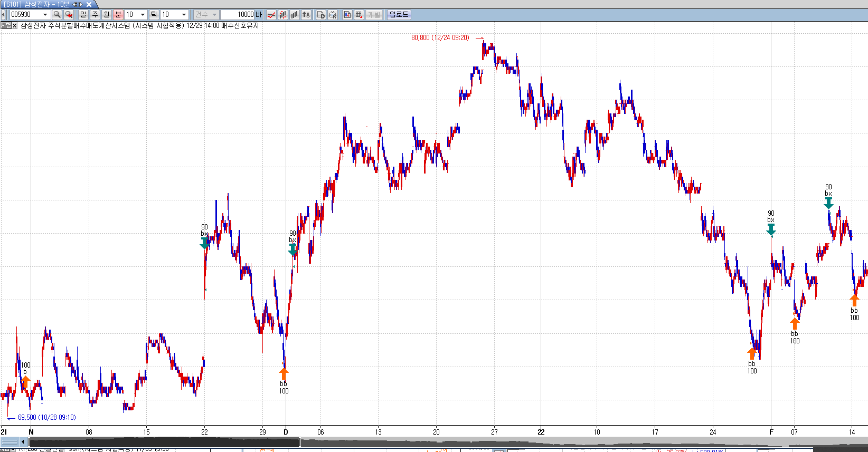
Task: Click the 10000 bar count input field
Action: pyautogui.click(x=238, y=15)
